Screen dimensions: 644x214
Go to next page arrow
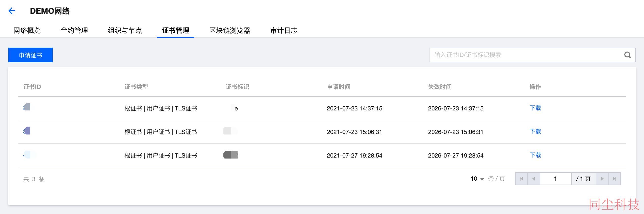click(x=602, y=179)
